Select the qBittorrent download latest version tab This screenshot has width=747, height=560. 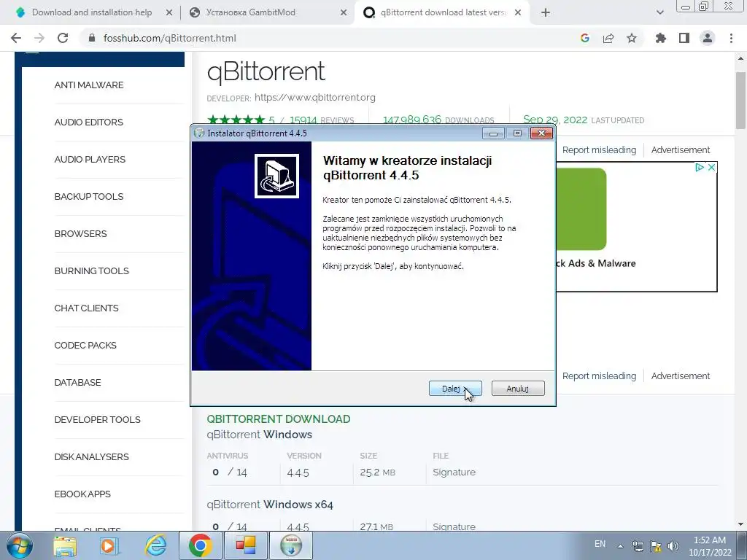[443, 12]
